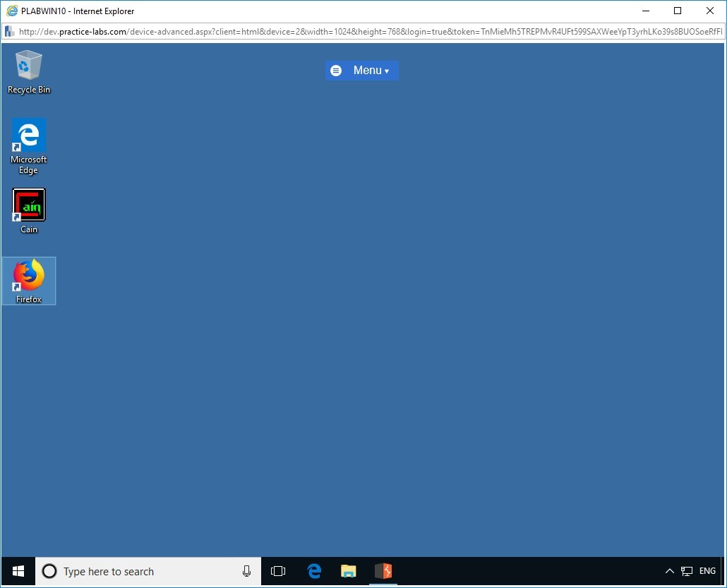
Task: Launch Firefox from the desktop
Action: [x=28, y=275]
